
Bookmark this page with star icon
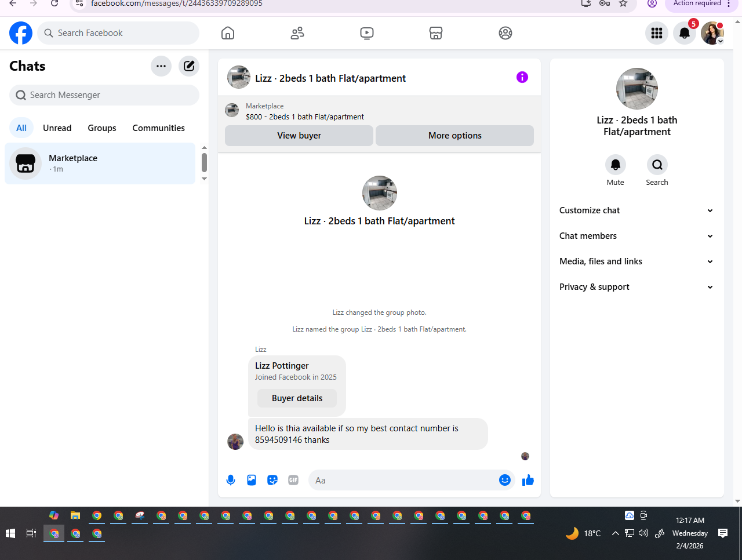[623, 3]
